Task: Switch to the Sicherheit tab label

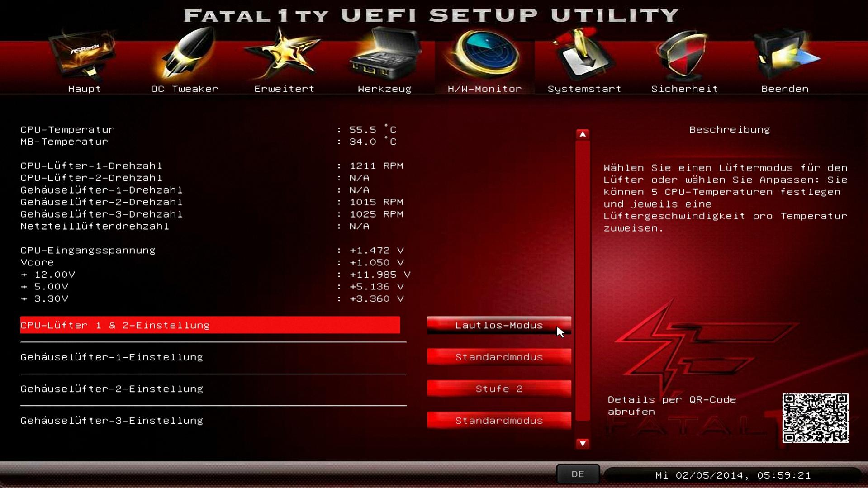Action: (x=684, y=89)
